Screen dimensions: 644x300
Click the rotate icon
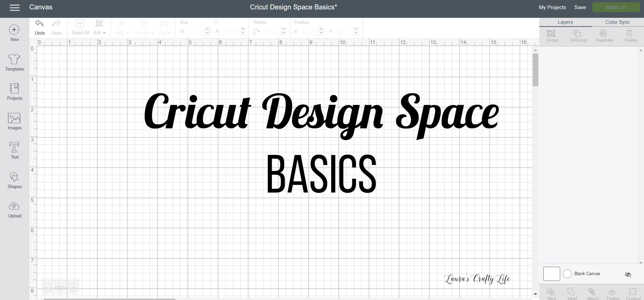(257, 32)
